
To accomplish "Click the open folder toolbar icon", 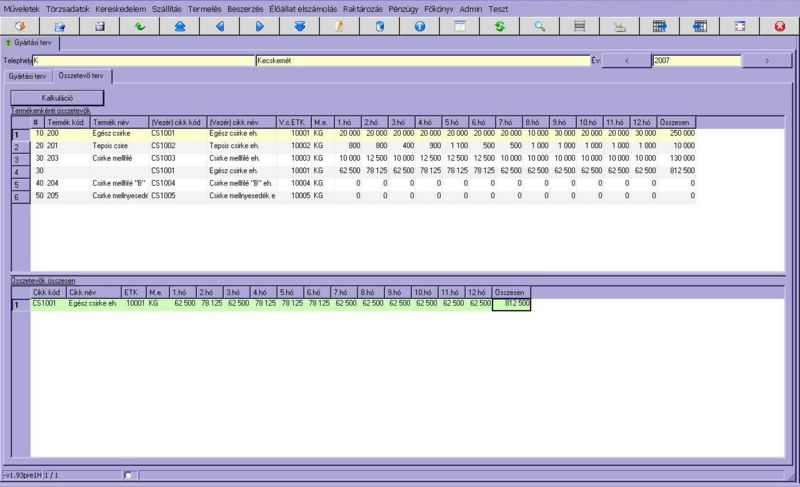I will click(x=60, y=26).
